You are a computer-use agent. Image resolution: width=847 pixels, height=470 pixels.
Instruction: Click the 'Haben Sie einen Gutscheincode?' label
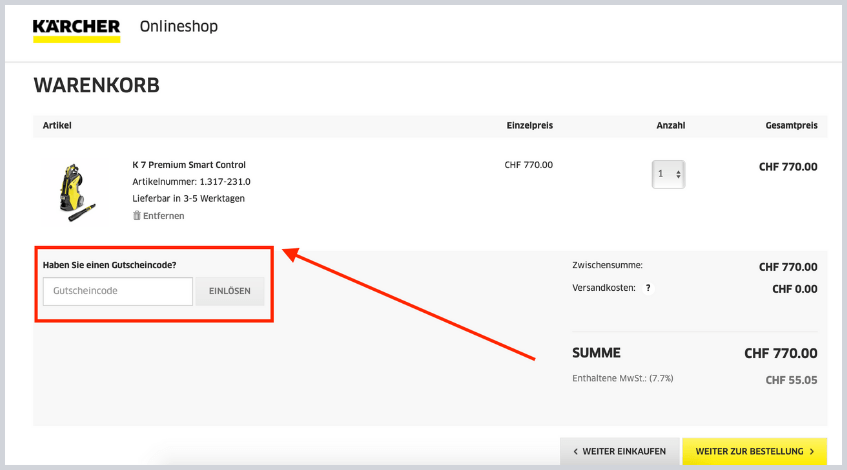[x=118, y=265]
